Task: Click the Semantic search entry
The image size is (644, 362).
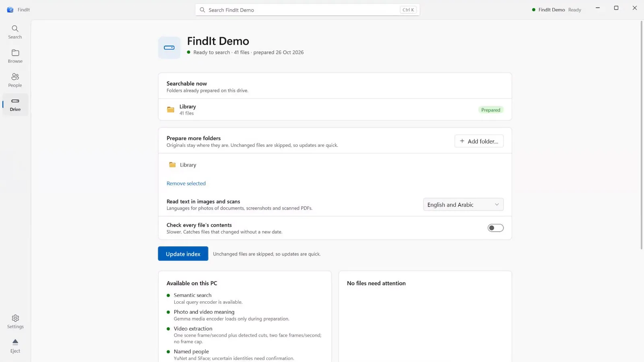Action: click(208, 298)
